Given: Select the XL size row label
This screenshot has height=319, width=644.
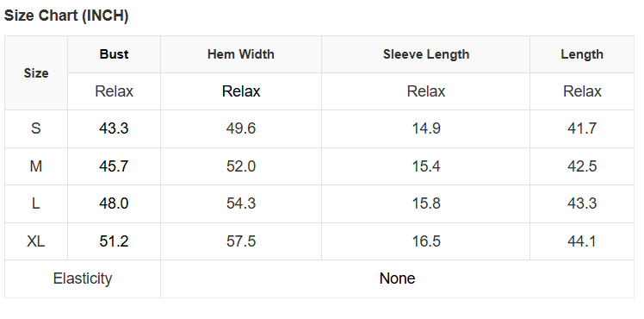Looking at the screenshot, I should point(36,241).
